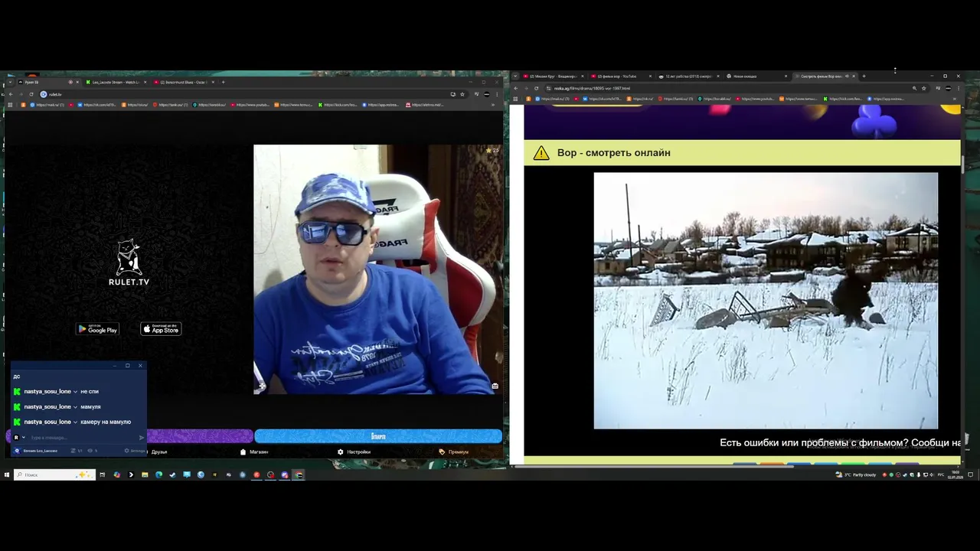The height and width of the screenshot is (551, 980).
Task: Show hidden bookmarks in right browser
Action: (x=954, y=99)
